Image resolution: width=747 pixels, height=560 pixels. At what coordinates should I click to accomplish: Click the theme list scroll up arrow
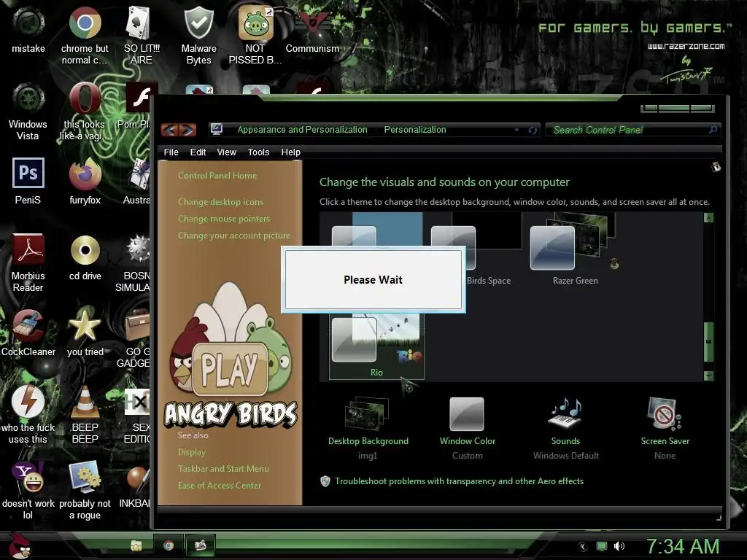click(x=708, y=217)
